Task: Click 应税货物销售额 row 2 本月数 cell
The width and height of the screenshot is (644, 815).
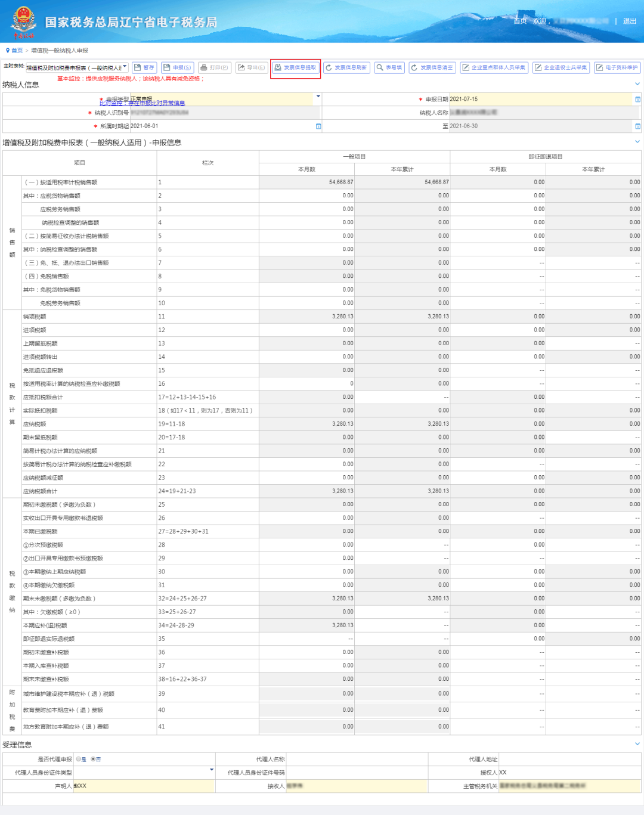Action: 306,196
